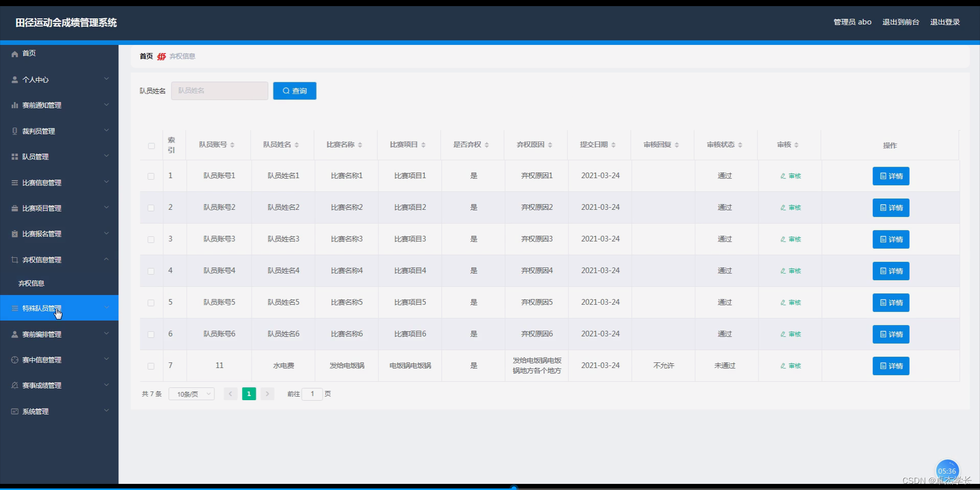The width and height of the screenshot is (980, 490).
Task: Expand the 个人中心 menu chevron
Action: [106, 79]
